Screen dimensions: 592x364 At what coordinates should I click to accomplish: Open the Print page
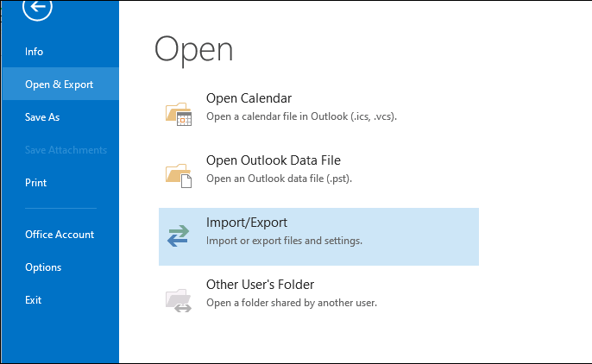point(36,183)
